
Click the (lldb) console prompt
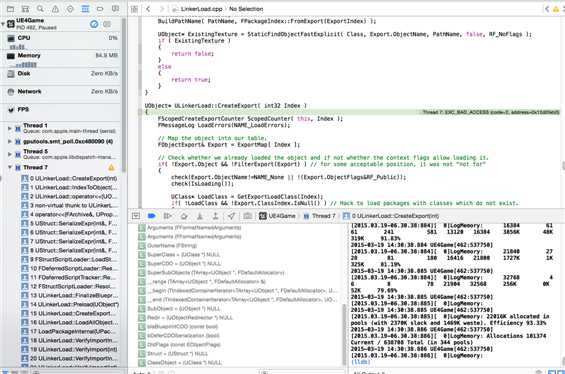tap(360, 362)
